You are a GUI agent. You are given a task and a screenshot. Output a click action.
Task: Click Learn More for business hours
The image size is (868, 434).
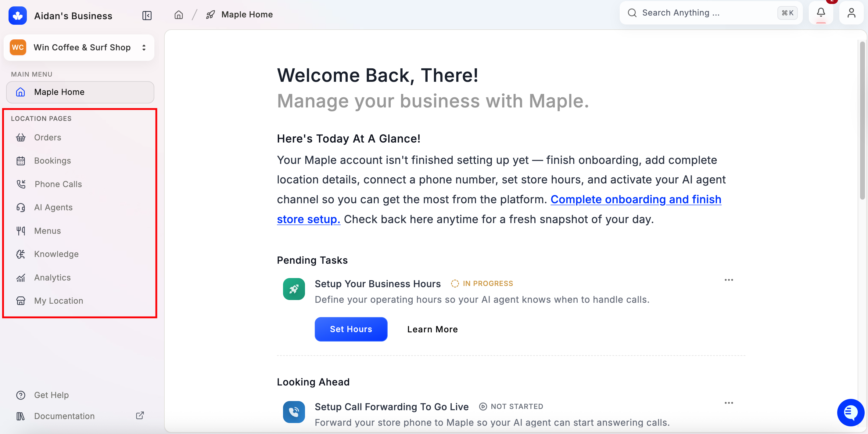(432, 329)
